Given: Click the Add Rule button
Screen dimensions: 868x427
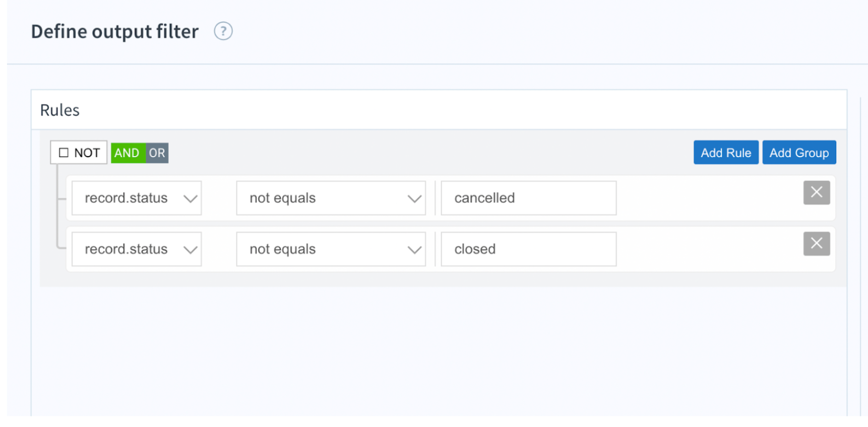Looking at the screenshot, I should [726, 153].
